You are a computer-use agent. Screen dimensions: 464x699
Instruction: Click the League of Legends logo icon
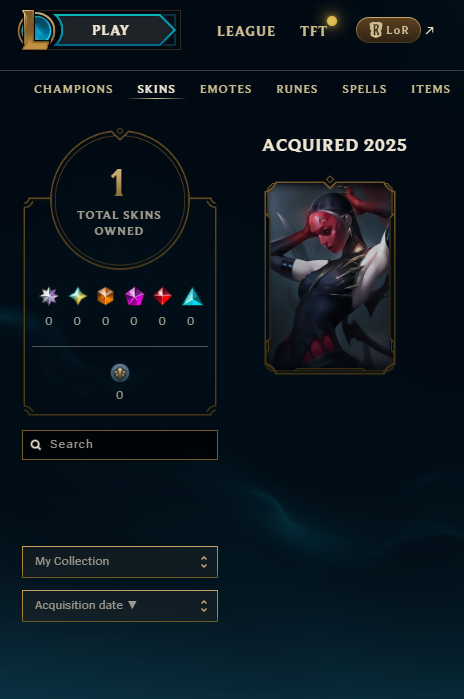click(x=36, y=30)
